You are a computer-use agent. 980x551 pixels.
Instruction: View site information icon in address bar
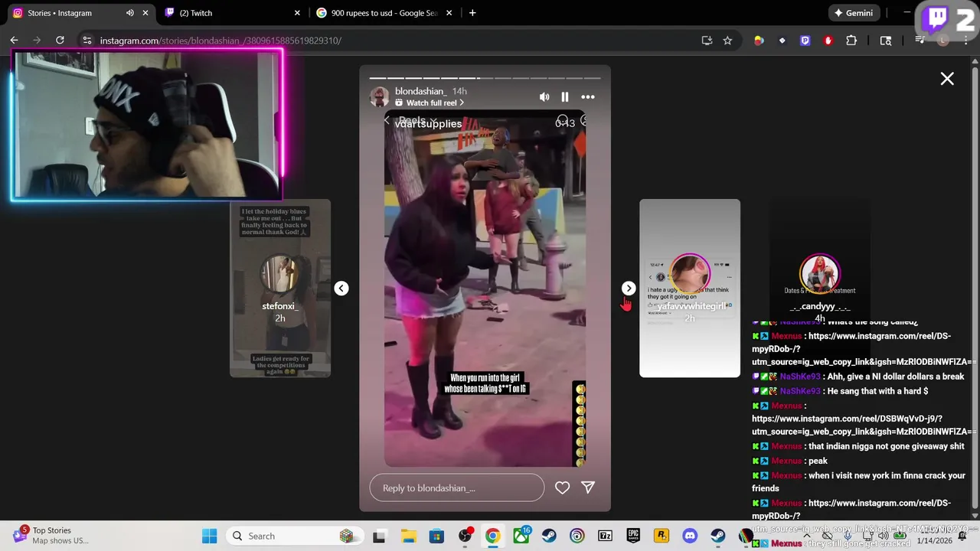[x=87, y=41]
